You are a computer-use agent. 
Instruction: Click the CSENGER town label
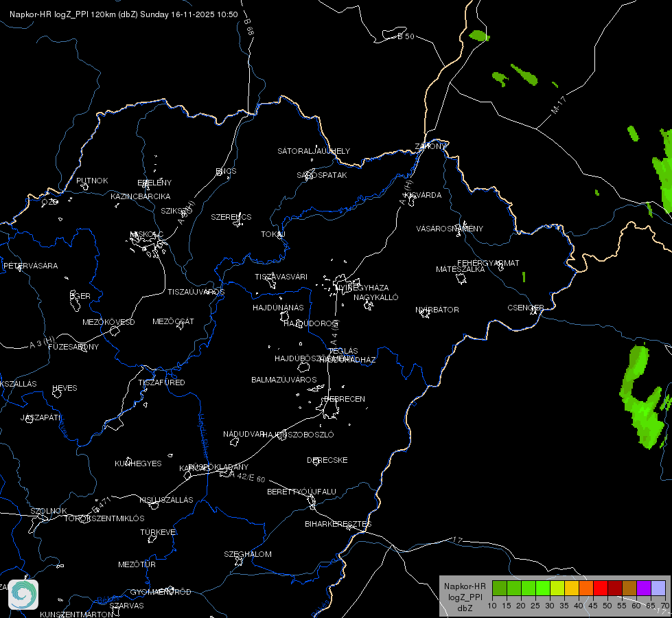tap(526, 308)
